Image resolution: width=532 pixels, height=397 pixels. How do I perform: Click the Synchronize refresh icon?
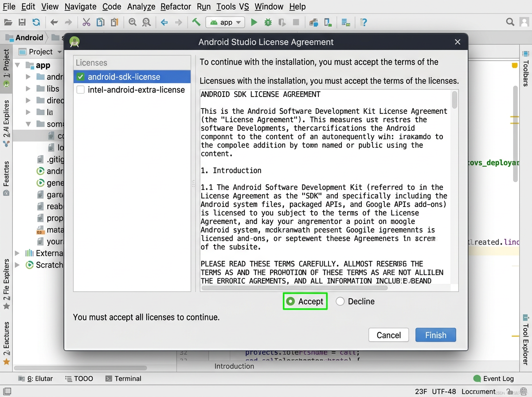point(36,22)
